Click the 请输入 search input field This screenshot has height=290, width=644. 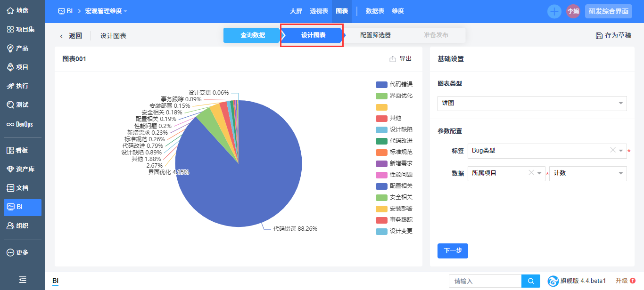(x=485, y=281)
